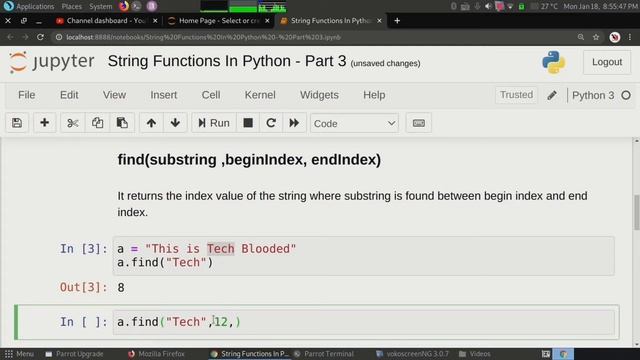Click the Python logo icon
This screenshot has width=640, height=360.
(x=553, y=62)
